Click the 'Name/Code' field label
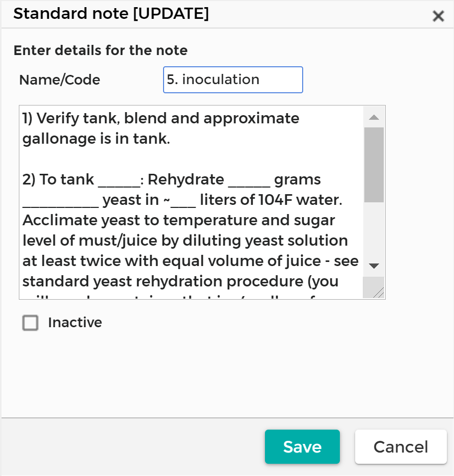This screenshot has height=476, width=454. click(60, 80)
